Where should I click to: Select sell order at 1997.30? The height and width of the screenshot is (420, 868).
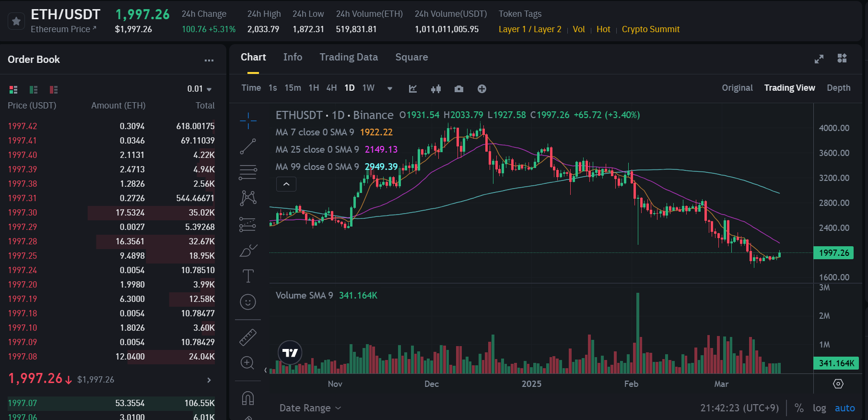[x=111, y=213]
